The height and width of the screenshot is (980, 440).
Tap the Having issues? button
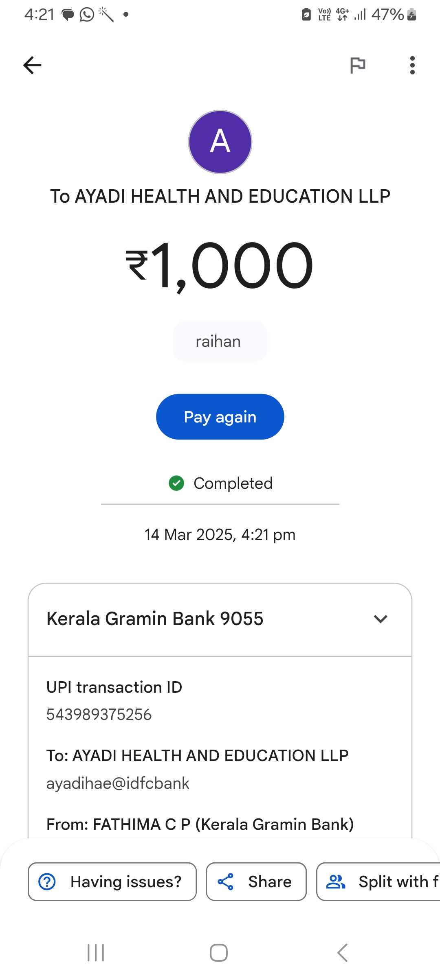pyautogui.click(x=112, y=882)
